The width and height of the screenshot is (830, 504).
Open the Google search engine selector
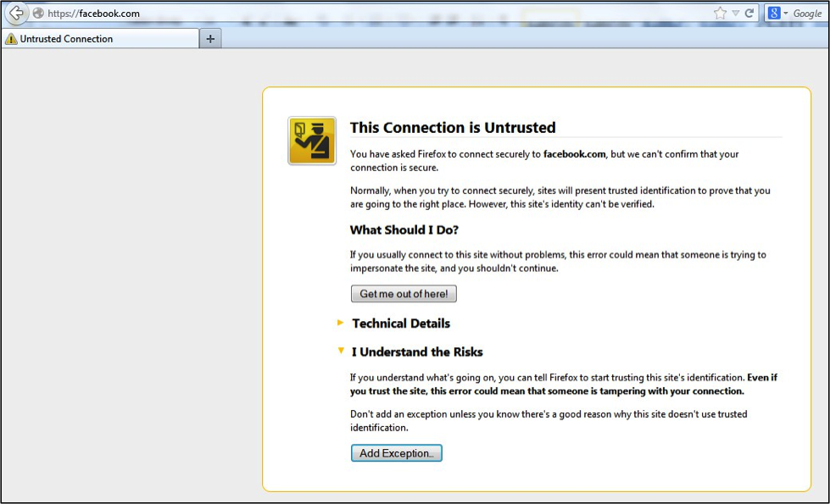pyautogui.click(x=777, y=14)
